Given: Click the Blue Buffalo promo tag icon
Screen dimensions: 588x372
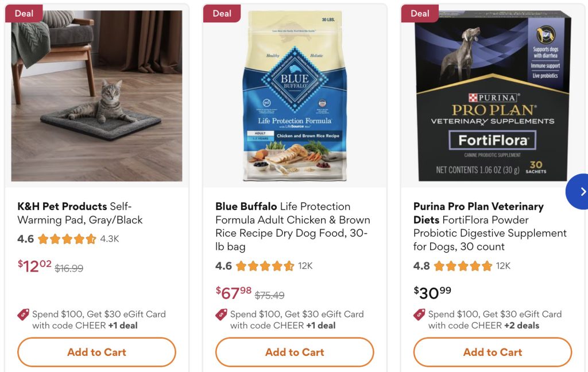Looking at the screenshot, I should [x=222, y=314].
